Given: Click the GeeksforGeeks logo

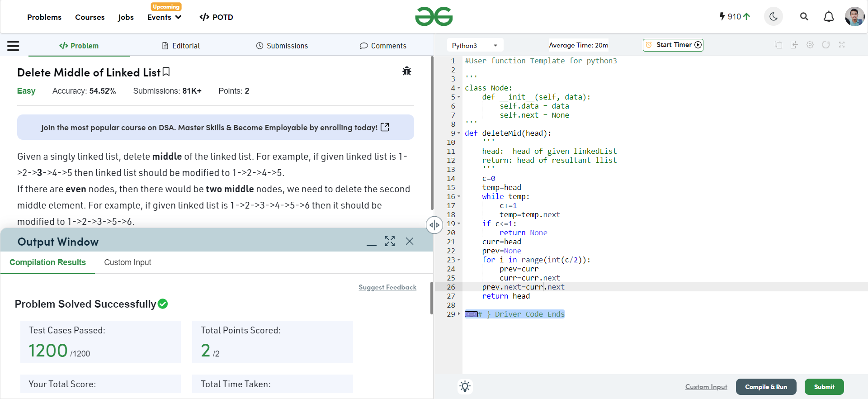Looking at the screenshot, I should click(x=434, y=17).
